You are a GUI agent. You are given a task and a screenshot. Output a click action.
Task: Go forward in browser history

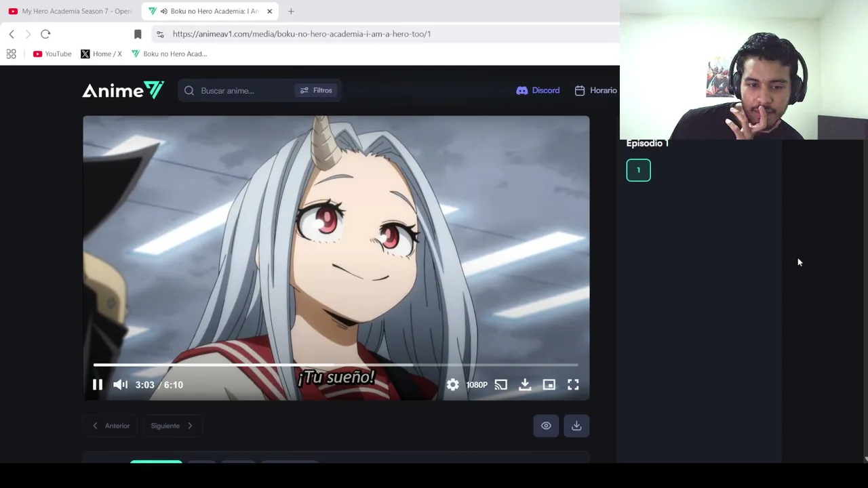click(28, 34)
